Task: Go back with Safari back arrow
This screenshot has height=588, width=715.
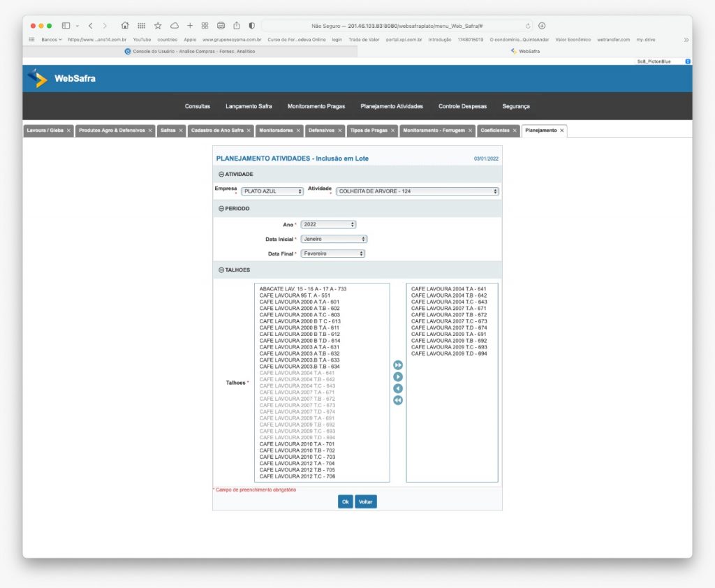Action: (x=91, y=26)
